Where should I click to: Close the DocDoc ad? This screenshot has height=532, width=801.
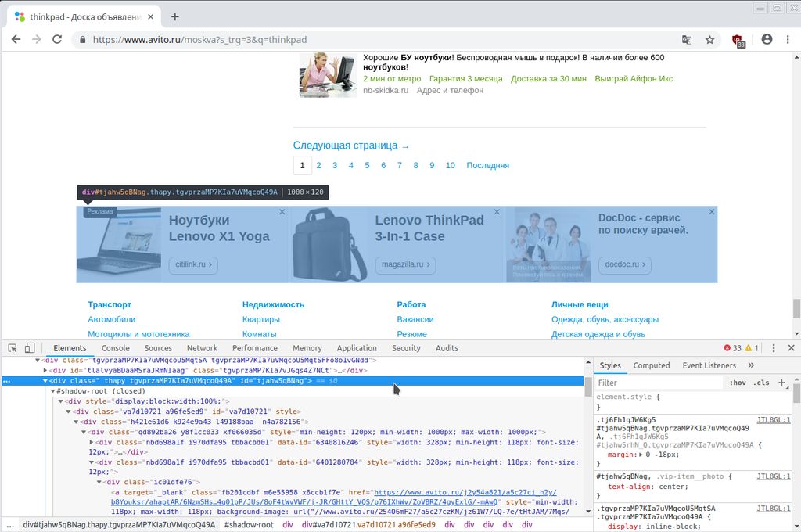click(712, 211)
